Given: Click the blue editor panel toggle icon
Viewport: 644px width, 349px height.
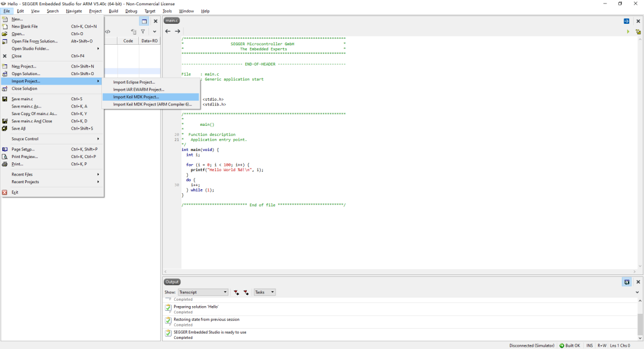Looking at the screenshot, I should [626, 21].
